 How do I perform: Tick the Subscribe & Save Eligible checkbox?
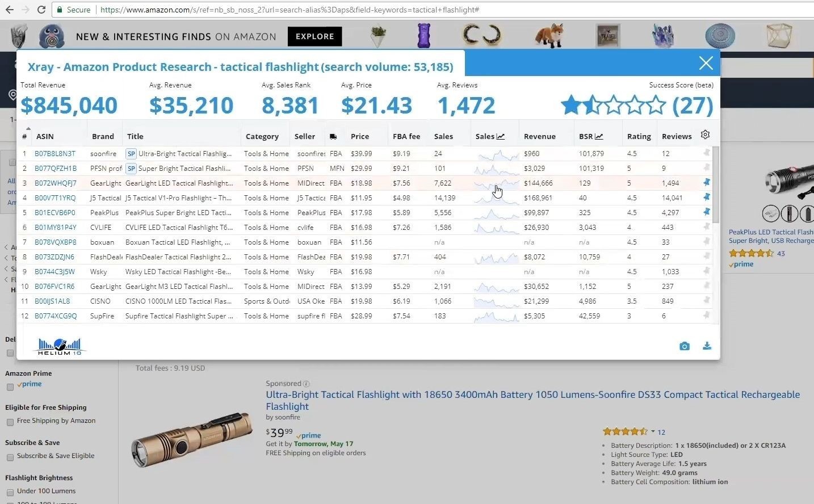tap(10, 457)
